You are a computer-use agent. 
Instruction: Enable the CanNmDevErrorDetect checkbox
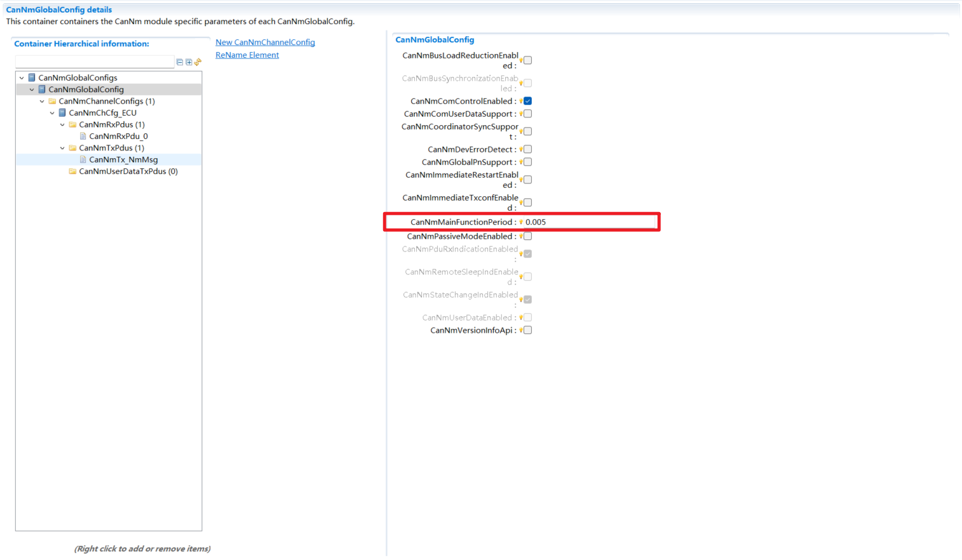coord(527,149)
